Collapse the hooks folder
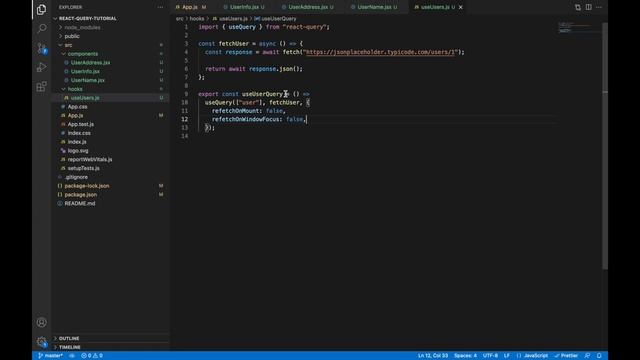Screen dimensions: 640x360 tap(75, 89)
